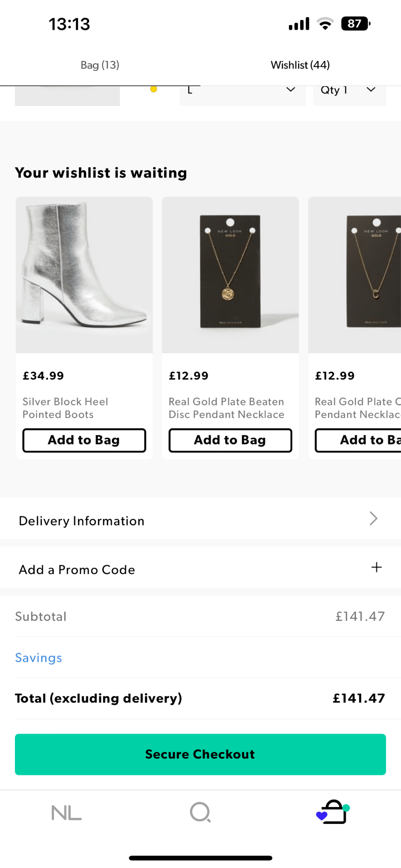Switch to the Wishlist (44) tab
This screenshot has width=401, height=868.
300,65
